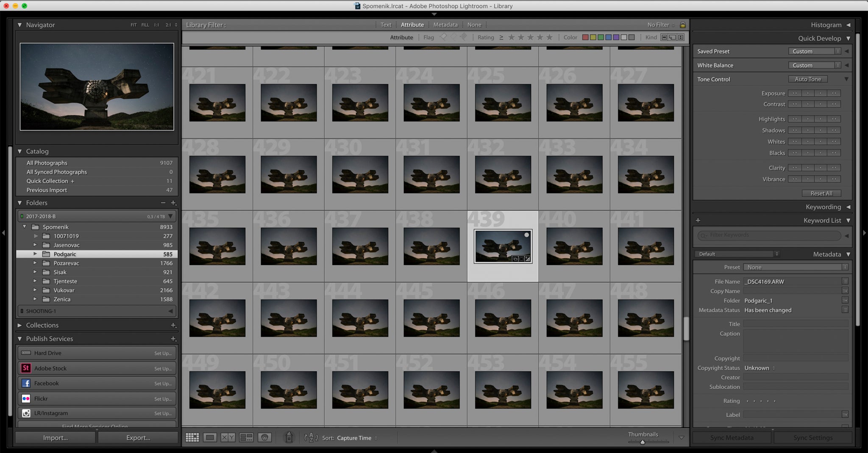Filter photos by four-star rating
Screen dimensions: 868x453
click(x=540, y=37)
